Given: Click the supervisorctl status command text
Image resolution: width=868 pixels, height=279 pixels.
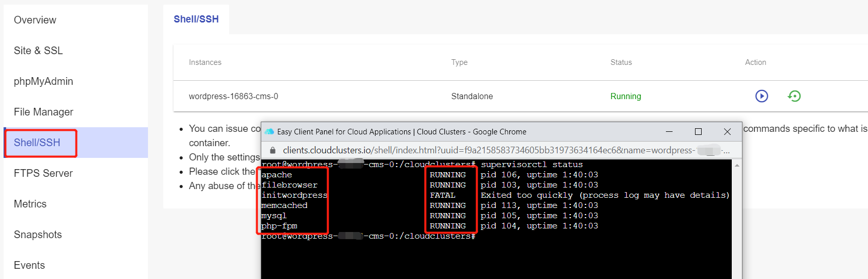Looking at the screenshot, I should tap(532, 165).
